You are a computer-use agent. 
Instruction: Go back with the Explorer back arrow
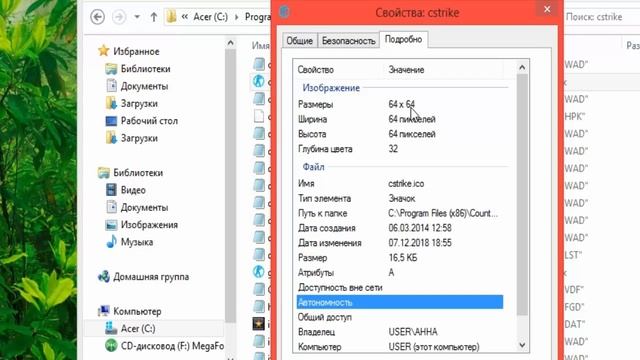[97, 17]
